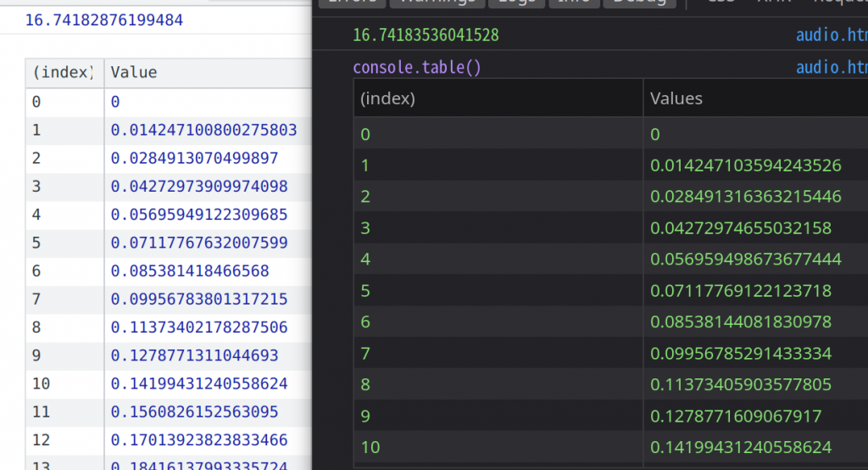The height and width of the screenshot is (470, 868).
Task: Toggle the Errors filter in the console
Action: coord(352,3)
